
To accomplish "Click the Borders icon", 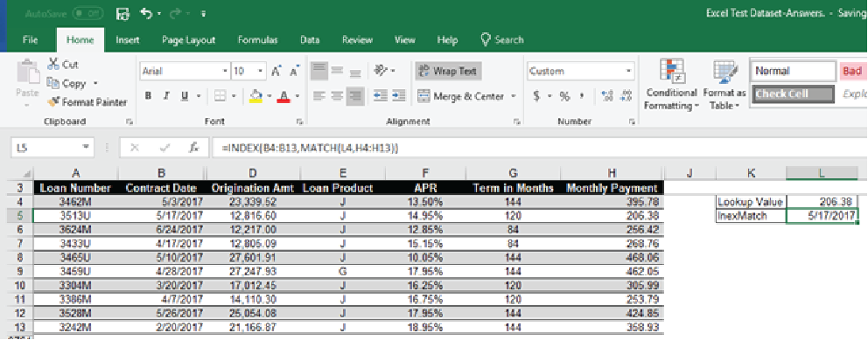I will coord(220,96).
